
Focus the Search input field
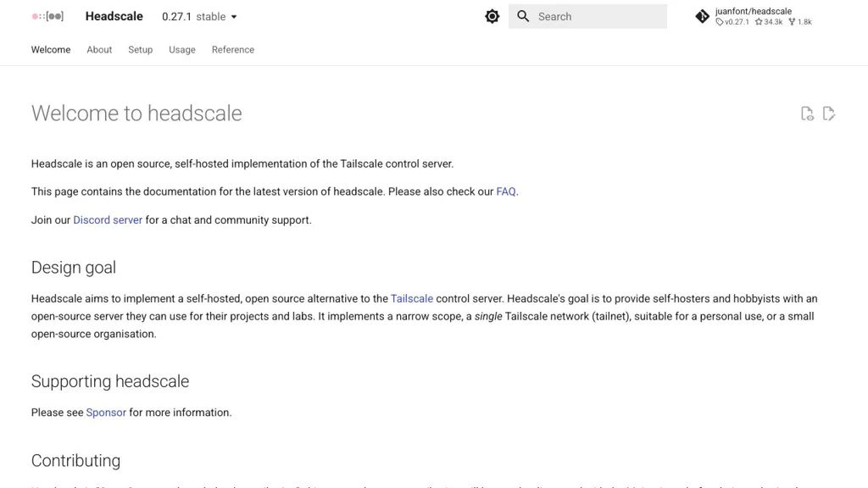coord(598,16)
